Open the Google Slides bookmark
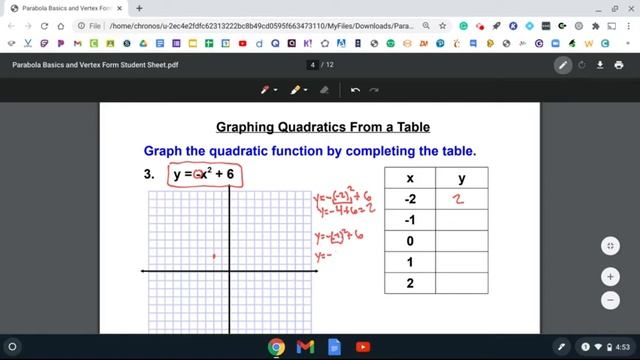 pos(193,43)
